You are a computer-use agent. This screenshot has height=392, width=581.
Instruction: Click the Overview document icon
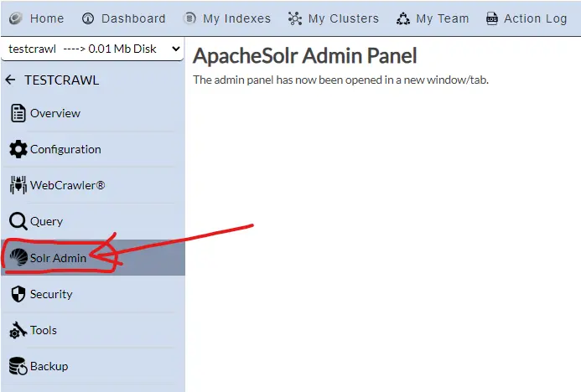pos(18,113)
